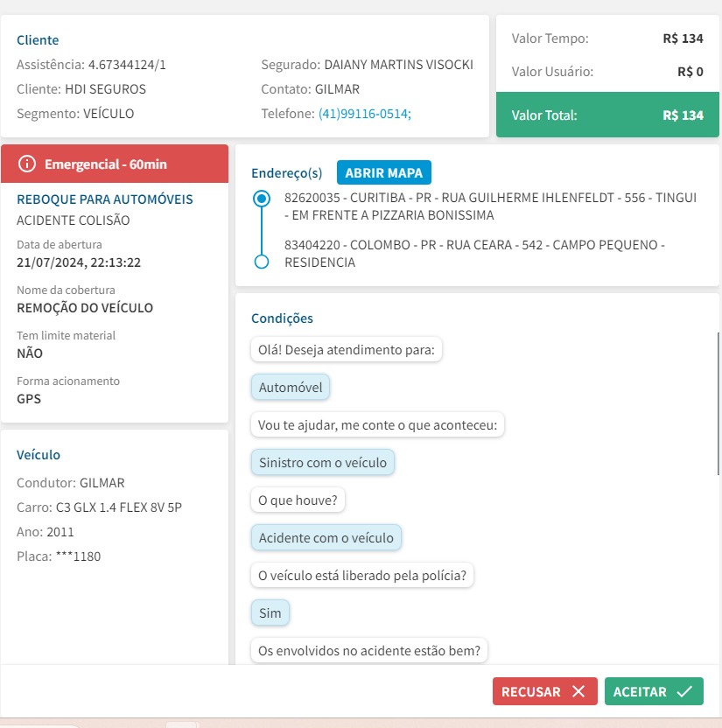Select the Automóvel answer chip
This screenshot has height=728, width=722.
pyautogui.click(x=291, y=388)
